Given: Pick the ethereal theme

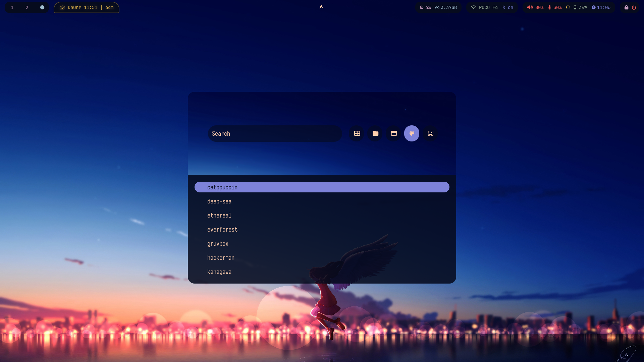Looking at the screenshot, I should click(322, 215).
